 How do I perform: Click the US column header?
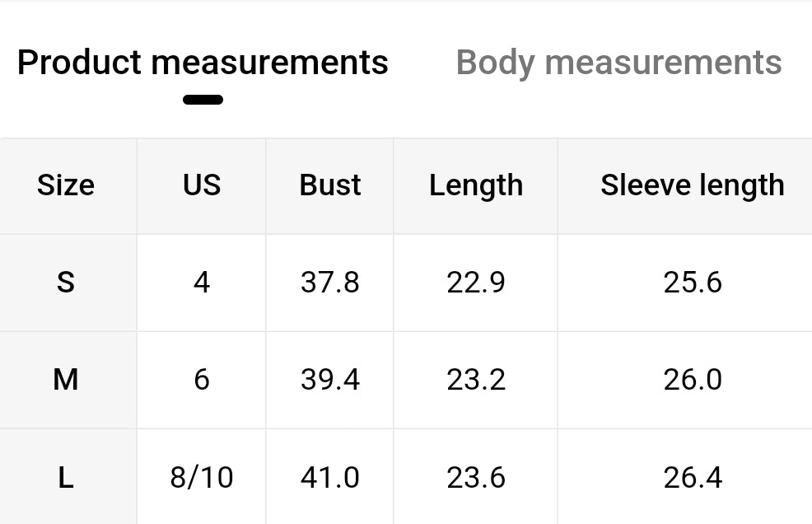tap(202, 185)
